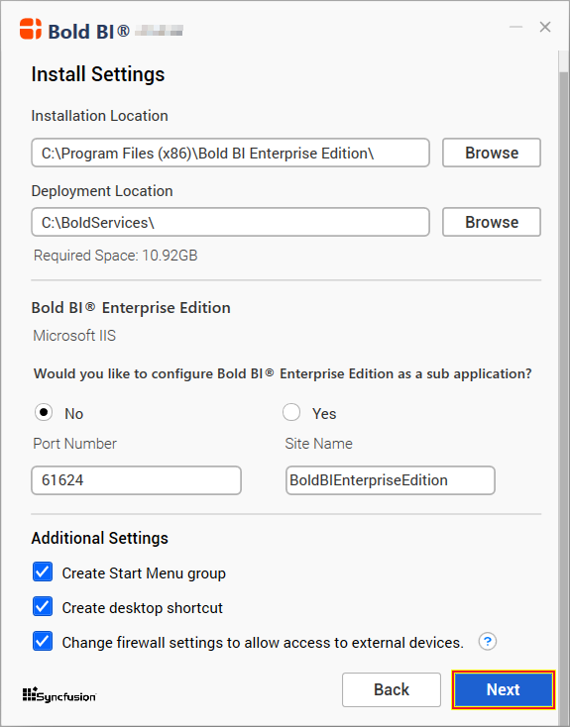Click the Port Number label
570x728 pixels.
[x=74, y=444]
